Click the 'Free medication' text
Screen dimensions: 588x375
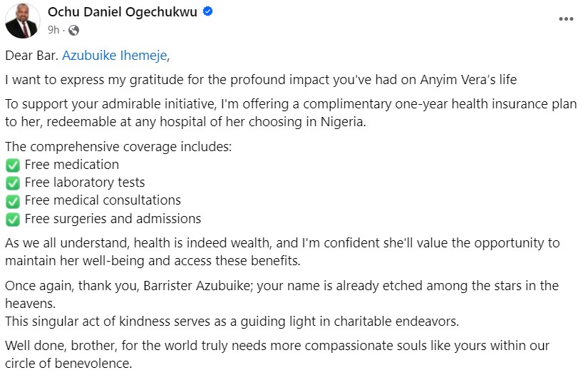[x=71, y=165]
